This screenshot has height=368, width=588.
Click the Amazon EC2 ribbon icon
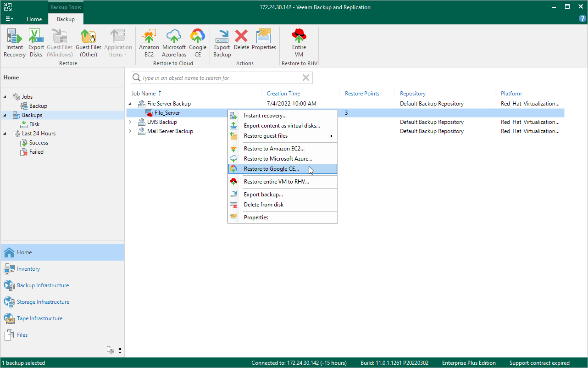[x=149, y=43]
